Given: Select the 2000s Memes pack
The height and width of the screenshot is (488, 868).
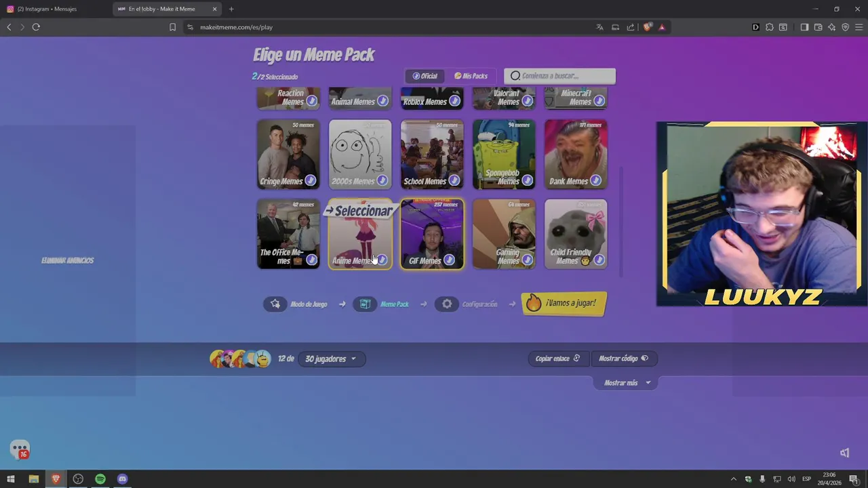Looking at the screenshot, I should [x=360, y=154].
